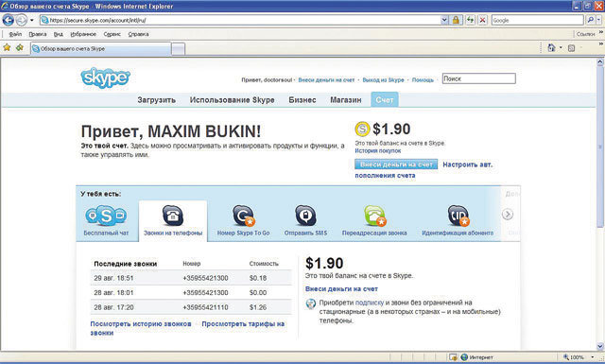Open the Сервис menu
The height and width of the screenshot is (364, 605).
(112, 34)
